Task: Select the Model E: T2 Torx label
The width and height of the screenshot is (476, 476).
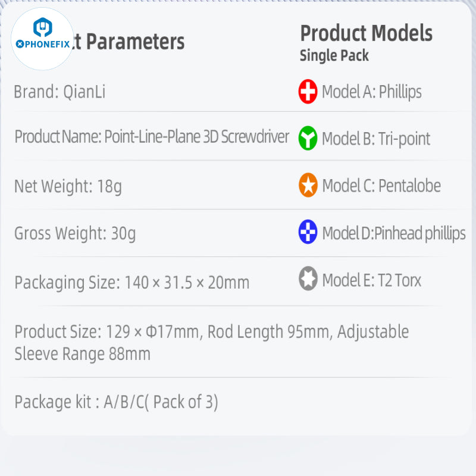Action: point(371,280)
